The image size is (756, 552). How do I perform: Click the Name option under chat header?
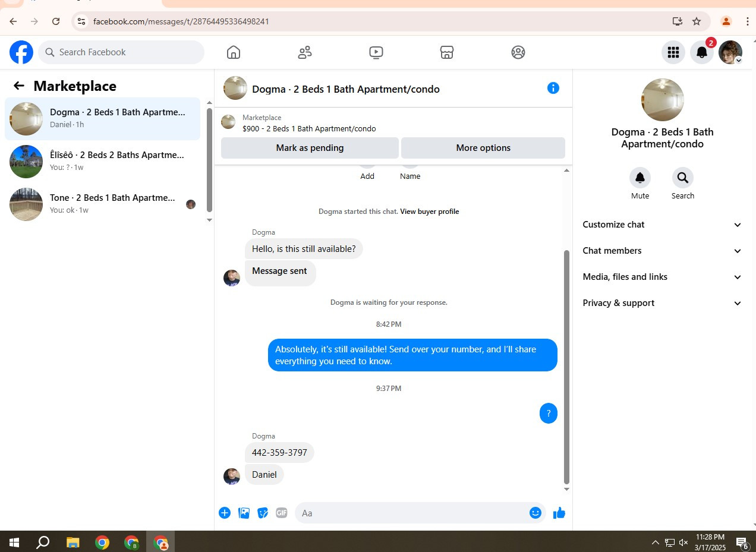point(410,176)
